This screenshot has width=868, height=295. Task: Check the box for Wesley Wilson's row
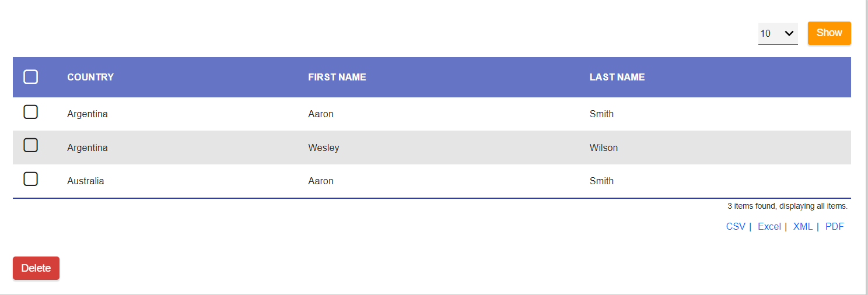coord(31,145)
